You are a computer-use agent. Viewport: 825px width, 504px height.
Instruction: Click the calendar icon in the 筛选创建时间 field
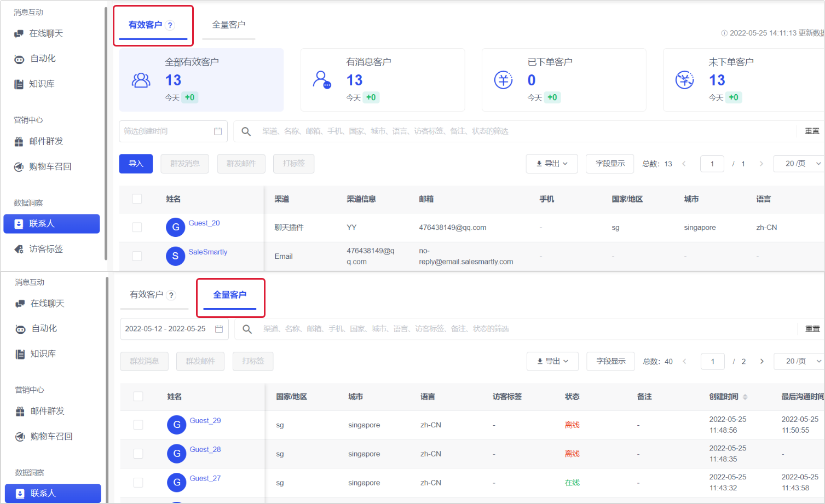click(218, 131)
